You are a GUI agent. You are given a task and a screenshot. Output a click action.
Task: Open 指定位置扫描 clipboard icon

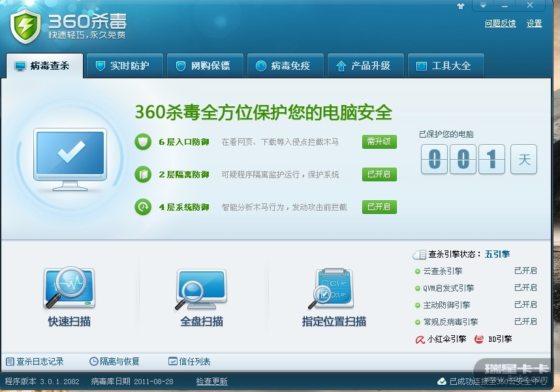click(x=332, y=288)
